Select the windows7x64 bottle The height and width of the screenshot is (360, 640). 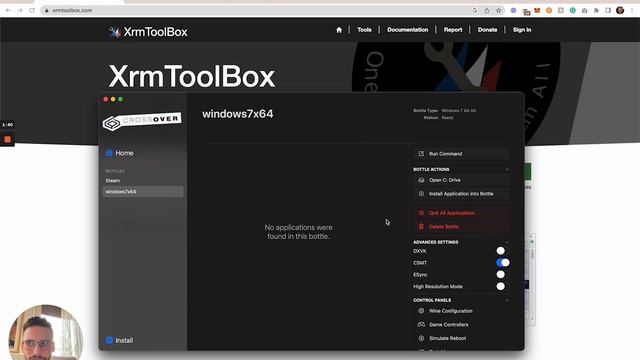point(143,191)
